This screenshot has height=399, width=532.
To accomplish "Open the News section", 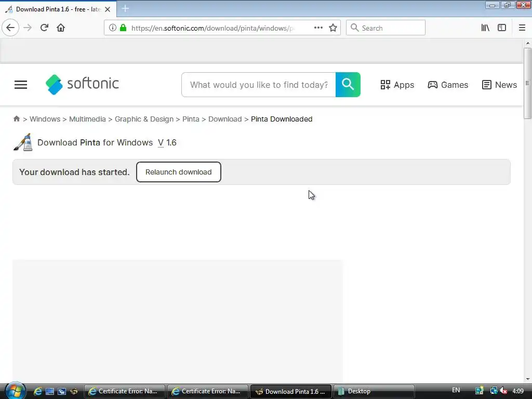I will (x=499, y=85).
